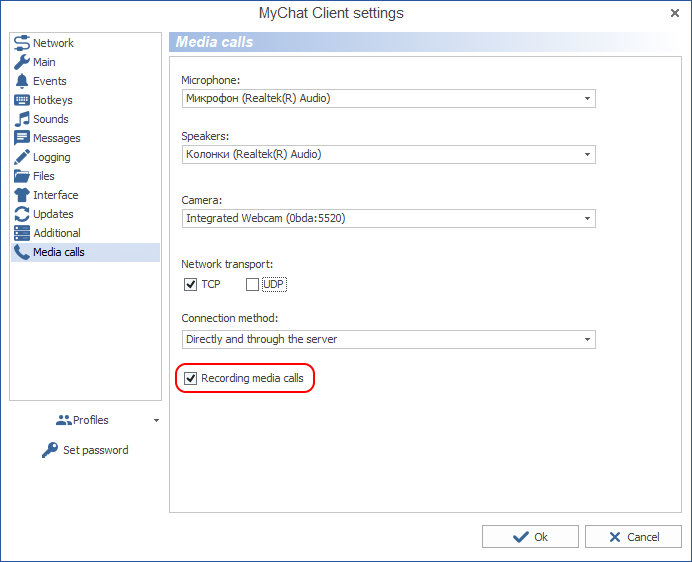Click the Logging pencil icon
The image size is (692, 562).
(22, 157)
